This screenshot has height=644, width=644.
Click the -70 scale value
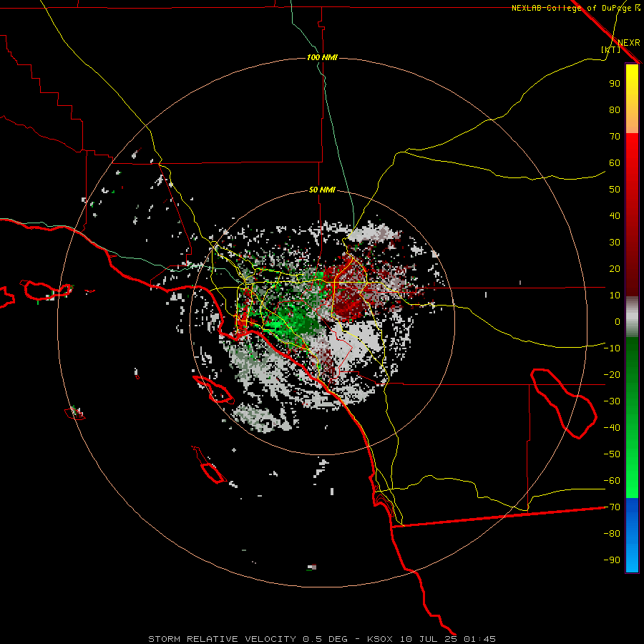click(x=612, y=507)
